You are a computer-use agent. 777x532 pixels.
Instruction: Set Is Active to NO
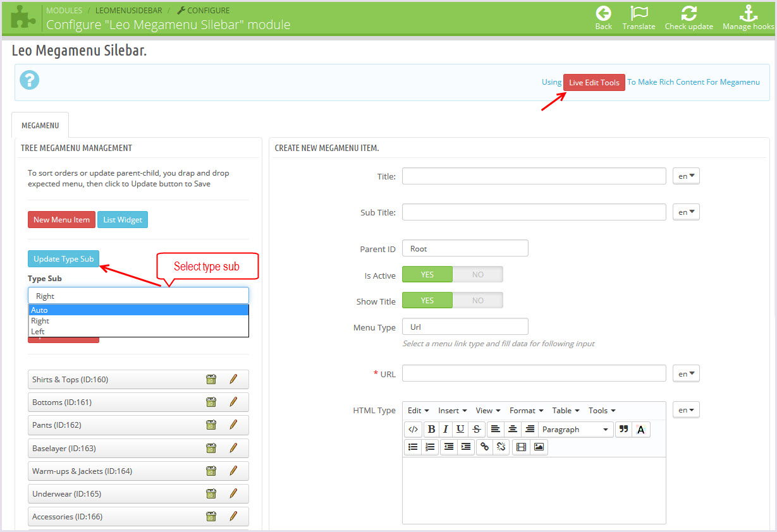[478, 274]
